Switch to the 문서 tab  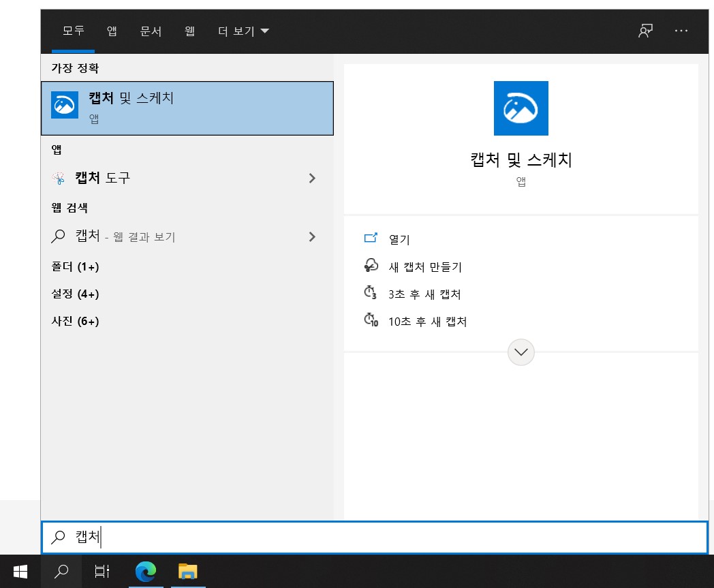coord(151,31)
